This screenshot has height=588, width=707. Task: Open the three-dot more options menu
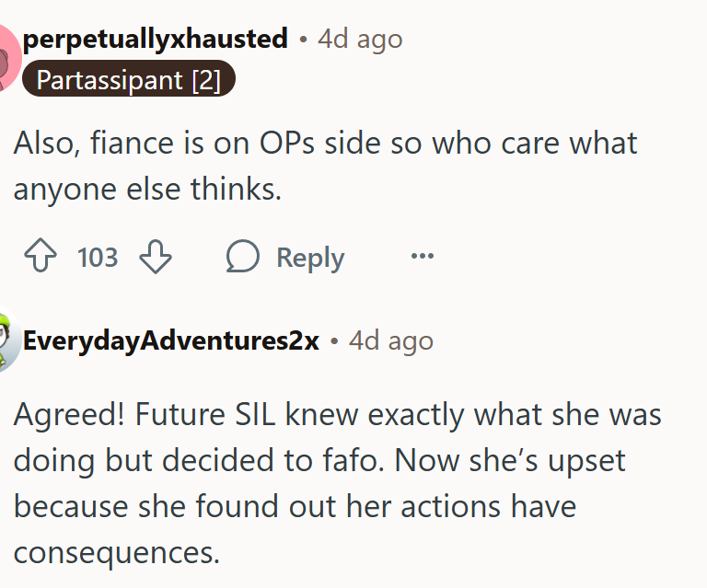422,257
